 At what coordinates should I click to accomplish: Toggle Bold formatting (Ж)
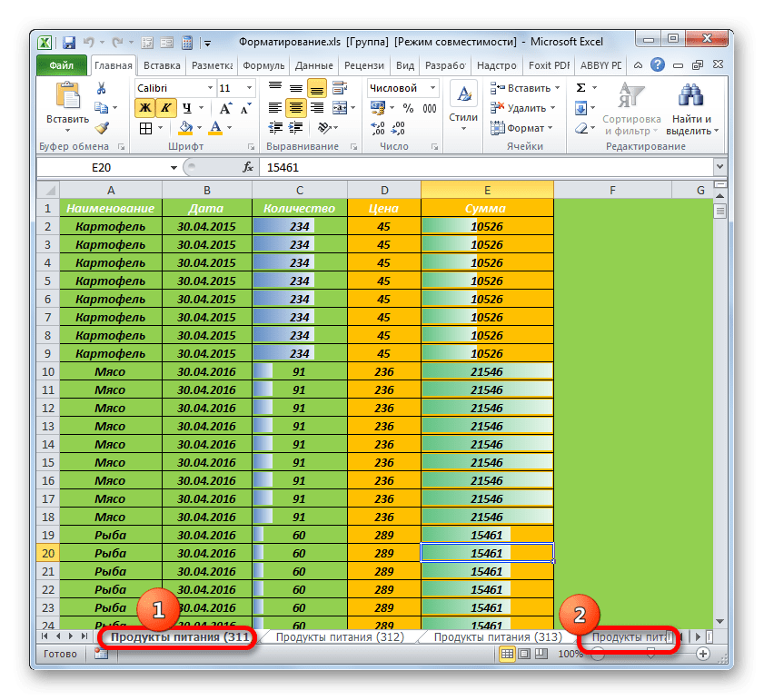click(x=145, y=108)
